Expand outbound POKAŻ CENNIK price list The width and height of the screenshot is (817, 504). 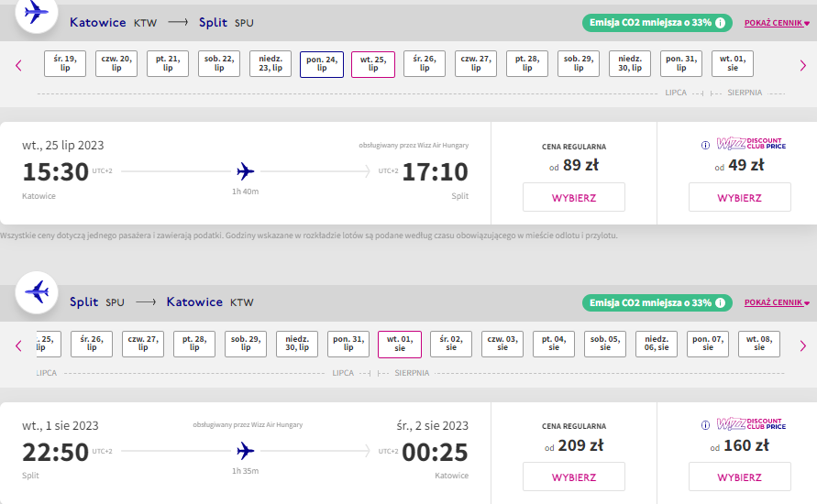pos(777,23)
